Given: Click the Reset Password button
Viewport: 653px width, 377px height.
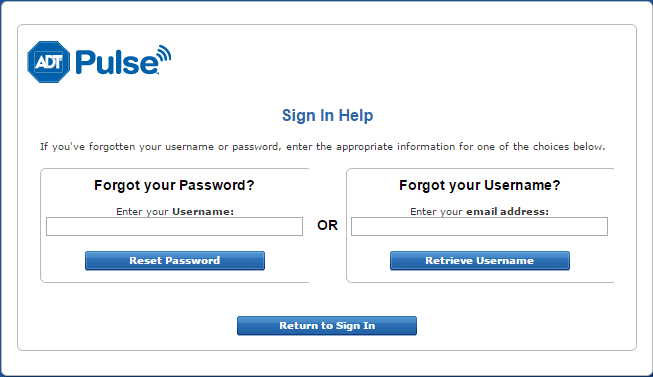Looking at the screenshot, I should (175, 261).
